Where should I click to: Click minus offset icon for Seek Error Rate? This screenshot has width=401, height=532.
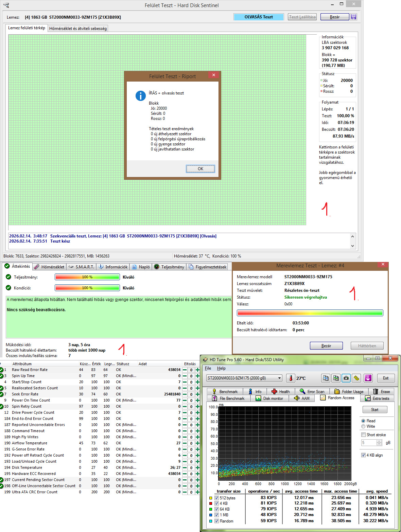[185, 394]
